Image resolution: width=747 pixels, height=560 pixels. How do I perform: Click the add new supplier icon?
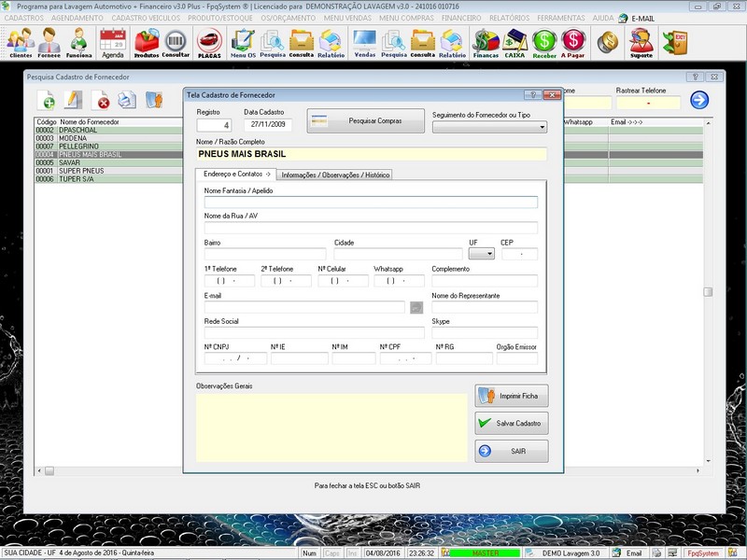click(46, 100)
